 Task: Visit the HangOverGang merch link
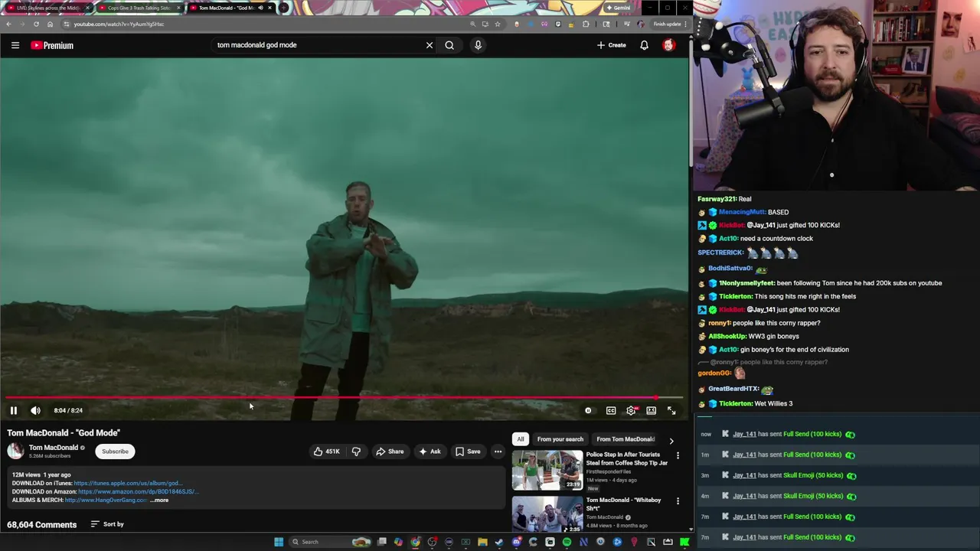click(x=106, y=500)
